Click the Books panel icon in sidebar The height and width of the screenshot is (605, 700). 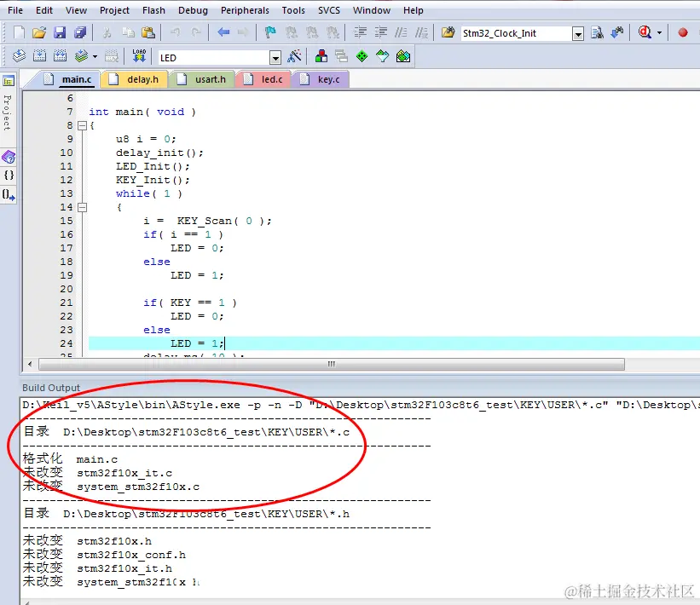pos(9,157)
